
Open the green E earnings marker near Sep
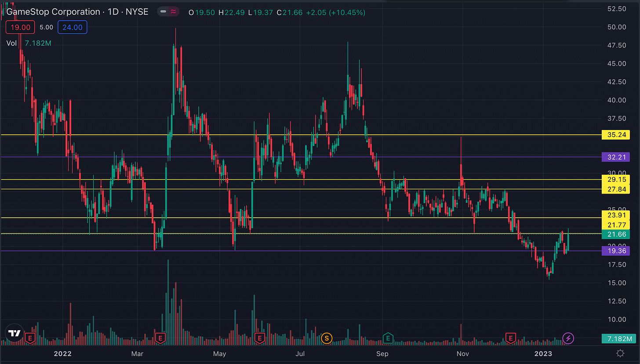pyautogui.click(x=388, y=338)
